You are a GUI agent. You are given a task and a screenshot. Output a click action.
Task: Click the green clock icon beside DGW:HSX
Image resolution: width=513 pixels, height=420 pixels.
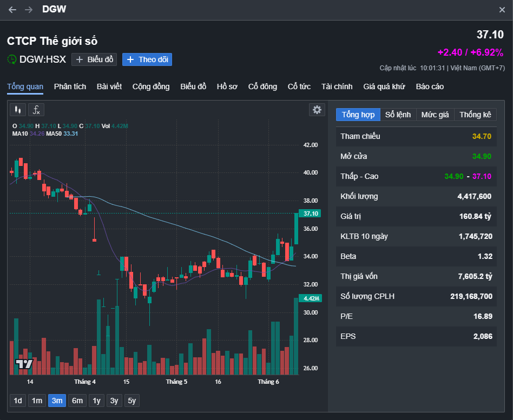click(12, 59)
